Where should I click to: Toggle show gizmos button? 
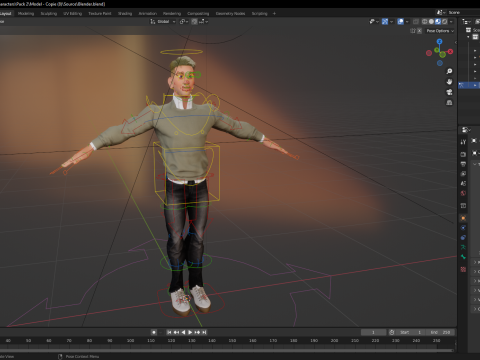tap(385, 21)
